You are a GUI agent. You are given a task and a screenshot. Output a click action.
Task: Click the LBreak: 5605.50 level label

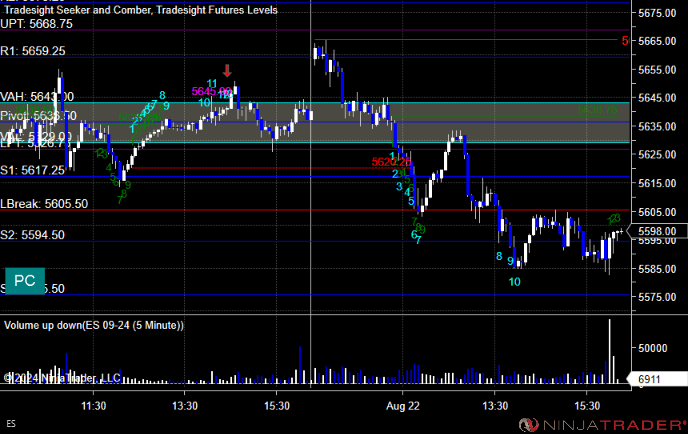pos(44,204)
